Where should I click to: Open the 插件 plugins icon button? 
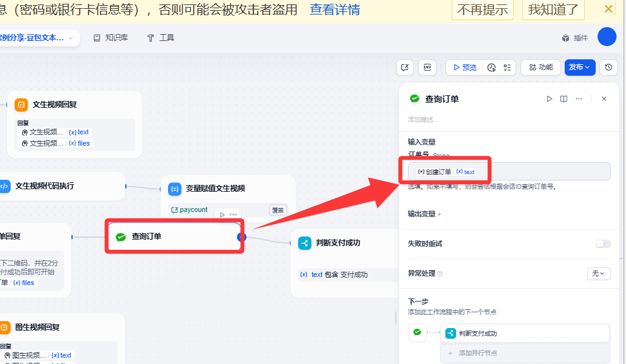[x=575, y=38]
